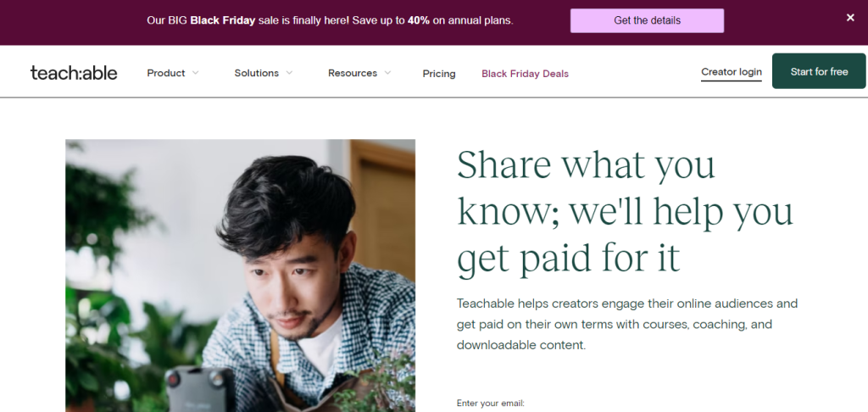Click the Teachable description paragraph
This screenshot has width=868, height=412.
(627, 324)
